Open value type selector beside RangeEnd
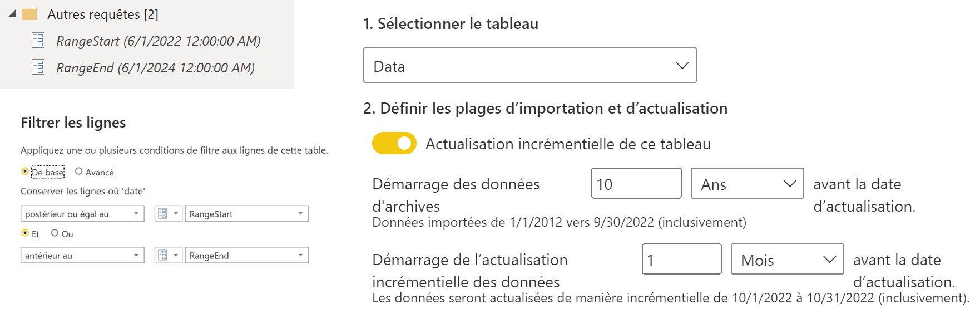This screenshot has height=318, width=980. click(x=168, y=256)
